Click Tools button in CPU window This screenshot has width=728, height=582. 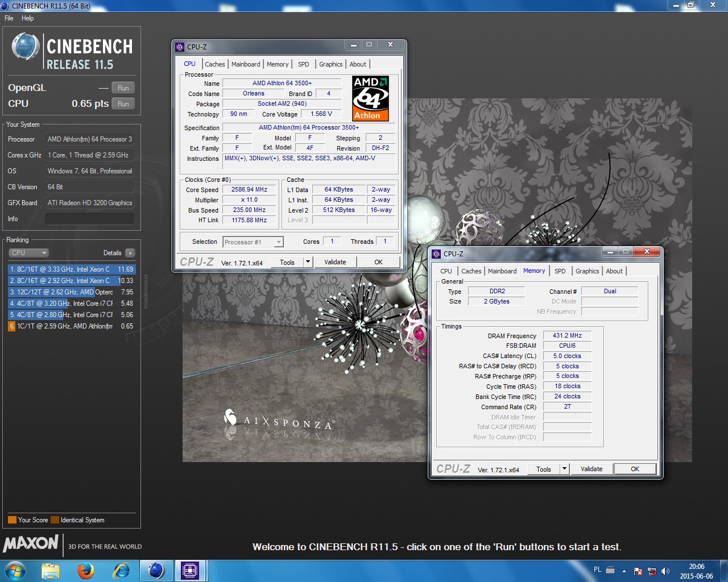coord(287,262)
